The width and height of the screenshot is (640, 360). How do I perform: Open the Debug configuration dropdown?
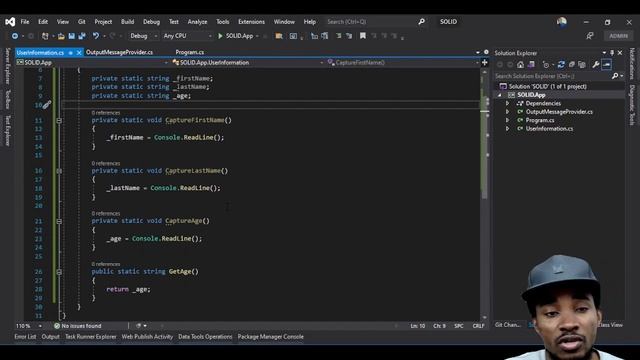(143, 36)
